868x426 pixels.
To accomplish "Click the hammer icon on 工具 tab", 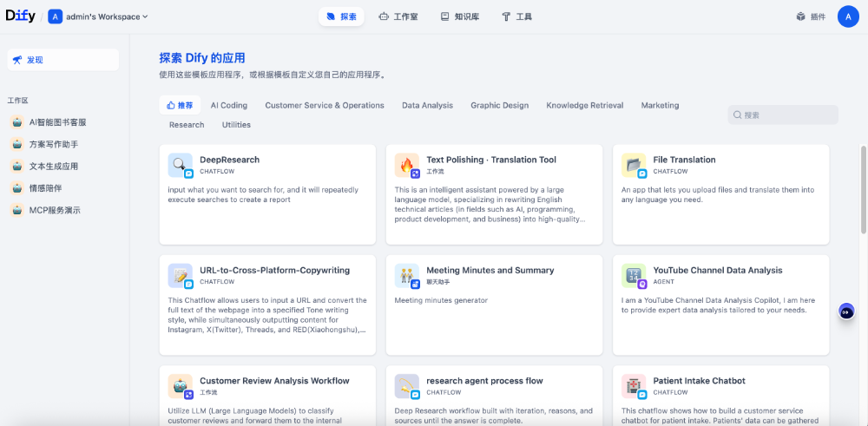I will coord(506,16).
